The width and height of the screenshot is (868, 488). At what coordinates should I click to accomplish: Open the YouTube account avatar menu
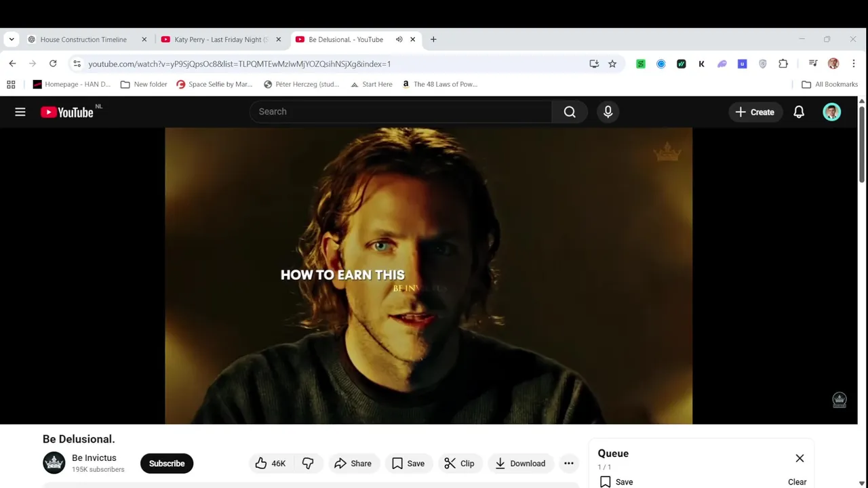tap(832, 112)
